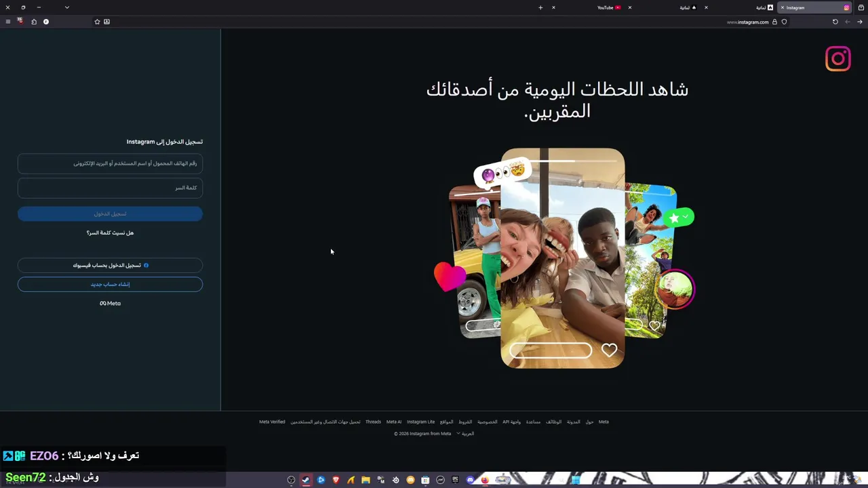The height and width of the screenshot is (488, 868).
Task: Click the padlock site security icon
Action: coord(775,22)
